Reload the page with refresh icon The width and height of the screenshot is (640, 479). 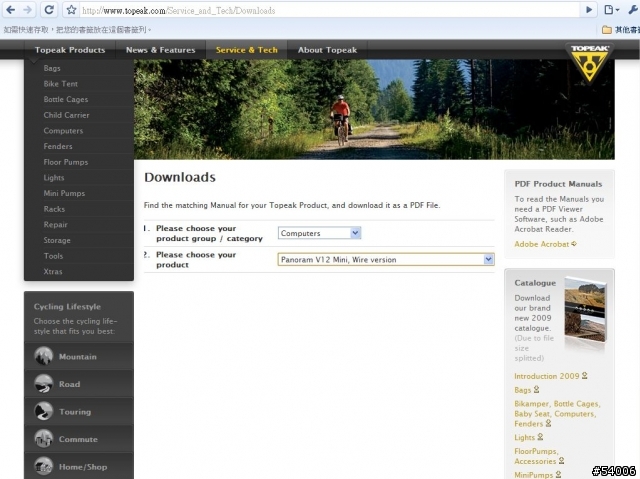(x=49, y=10)
